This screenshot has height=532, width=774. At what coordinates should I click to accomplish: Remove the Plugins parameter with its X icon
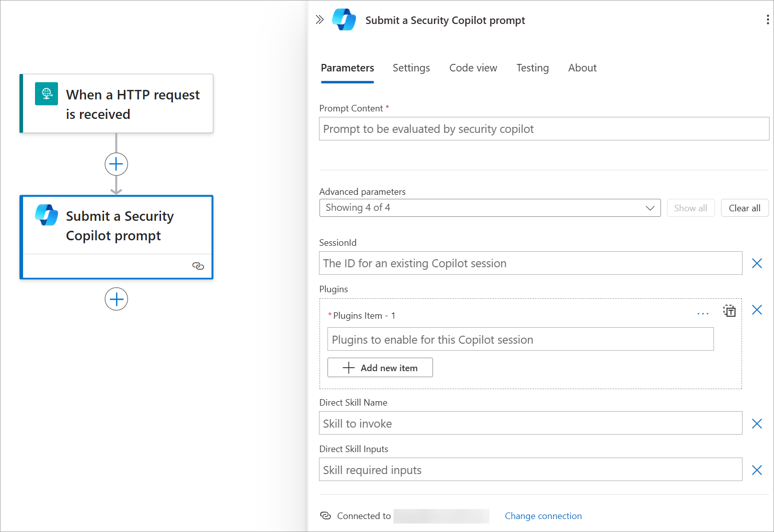757,310
